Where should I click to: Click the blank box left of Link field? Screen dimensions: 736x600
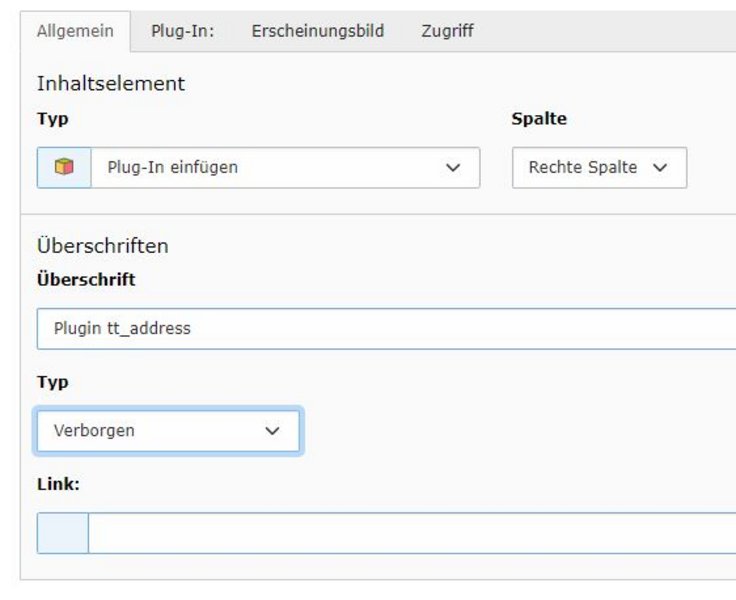tap(62, 533)
